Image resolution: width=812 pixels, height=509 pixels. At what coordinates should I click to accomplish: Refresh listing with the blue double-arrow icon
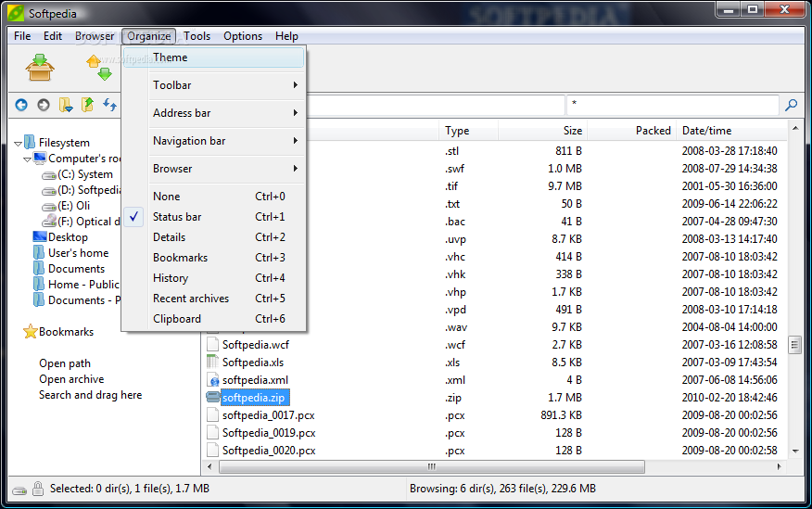109,105
